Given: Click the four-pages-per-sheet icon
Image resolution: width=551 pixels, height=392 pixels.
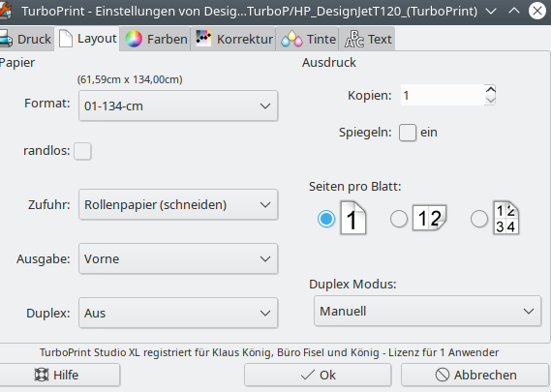Looking at the screenshot, I should (x=506, y=218).
